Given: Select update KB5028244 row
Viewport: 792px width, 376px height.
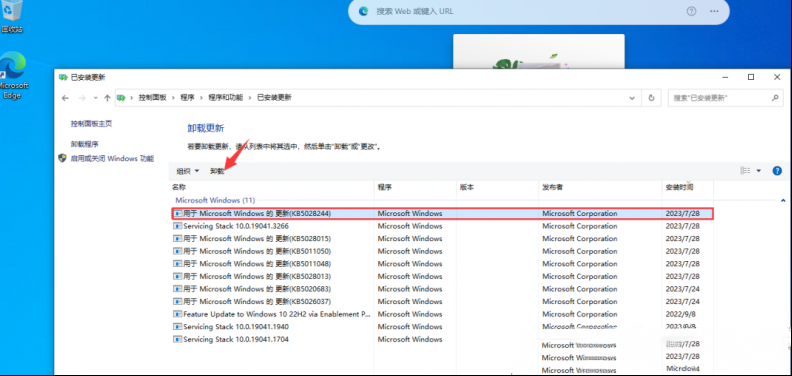Looking at the screenshot, I should 442,213.
